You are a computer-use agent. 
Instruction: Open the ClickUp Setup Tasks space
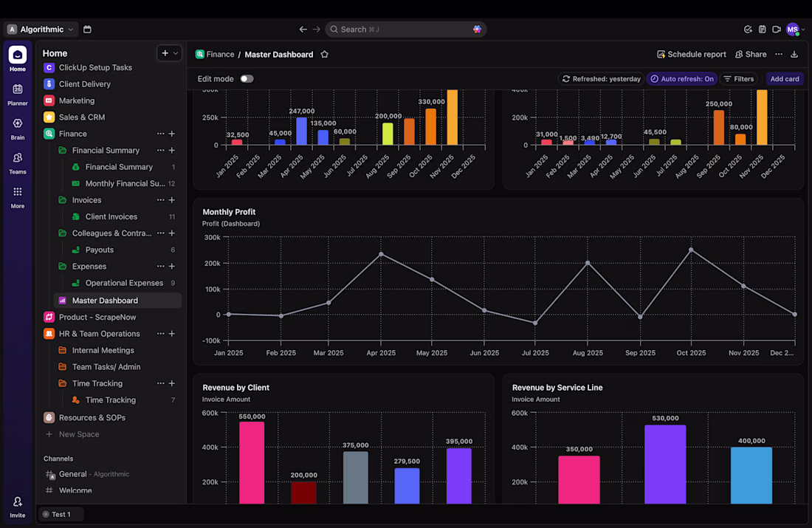pyautogui.click(x=95, y=67)
